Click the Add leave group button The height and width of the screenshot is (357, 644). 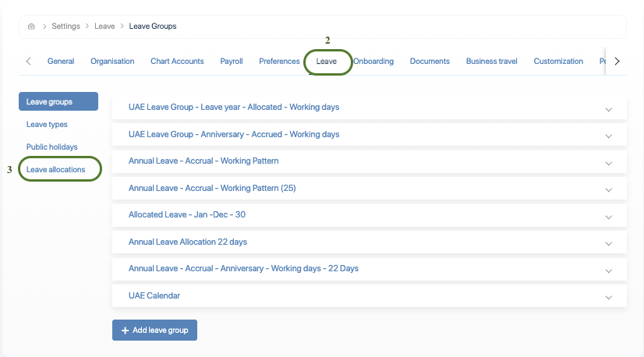point(155,330)
